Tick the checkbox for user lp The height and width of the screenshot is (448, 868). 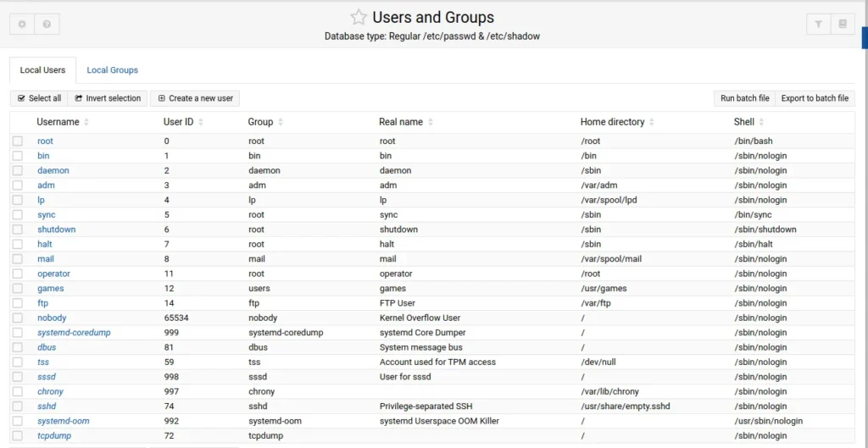coord(18,200)
